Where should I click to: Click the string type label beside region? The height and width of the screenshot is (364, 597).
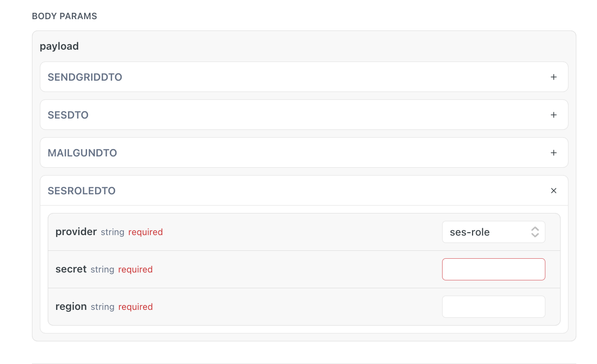click(x=102, y=307)
